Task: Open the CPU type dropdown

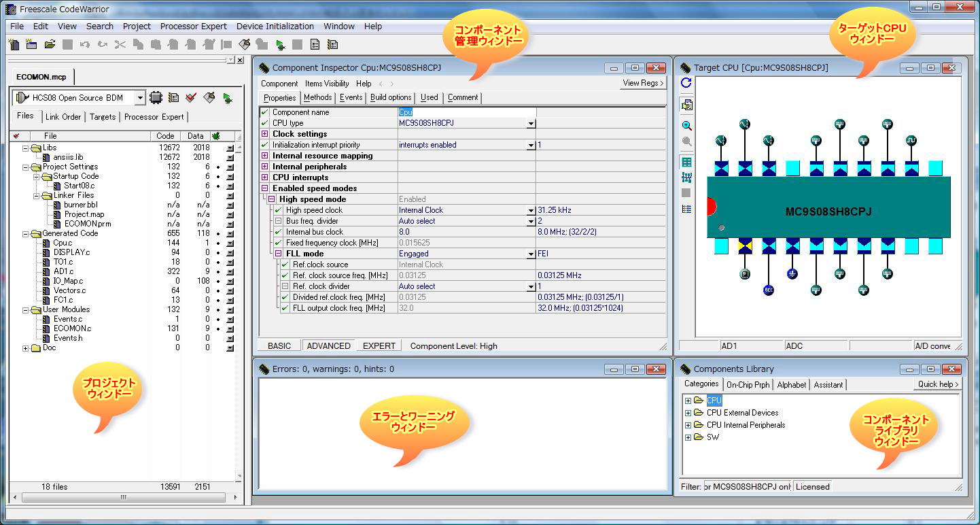Action: [x=531, y=124]
